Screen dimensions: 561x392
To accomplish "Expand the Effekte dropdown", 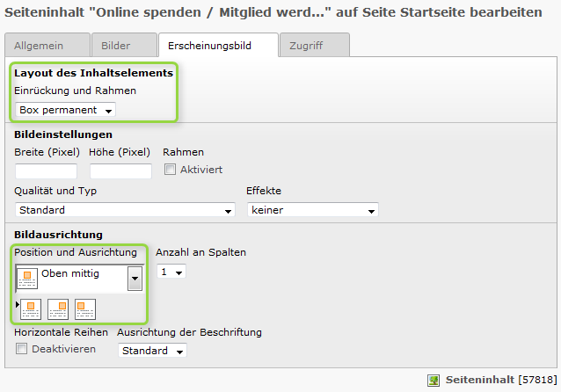I will [312, 210].
